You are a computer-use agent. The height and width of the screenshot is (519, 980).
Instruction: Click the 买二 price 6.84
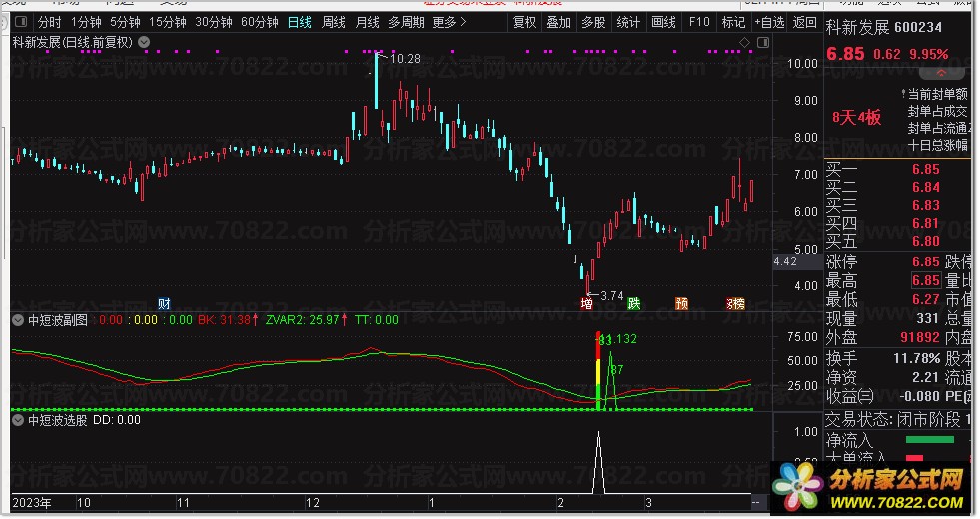coord(925,188)
